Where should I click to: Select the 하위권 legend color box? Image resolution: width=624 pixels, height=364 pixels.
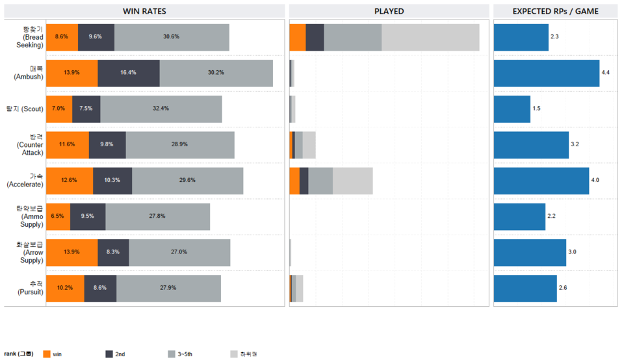(234, 354)
